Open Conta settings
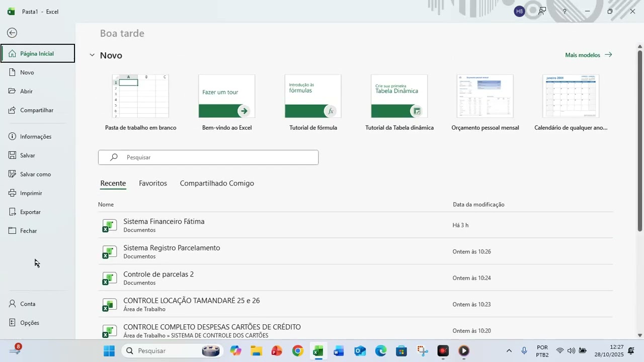This screenshot has height=362, width=644. (38, 304)
